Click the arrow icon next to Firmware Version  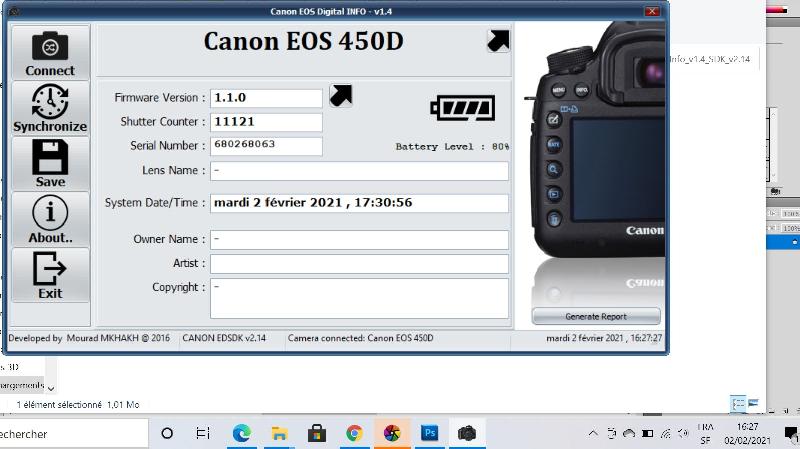[x=341, y=95]
